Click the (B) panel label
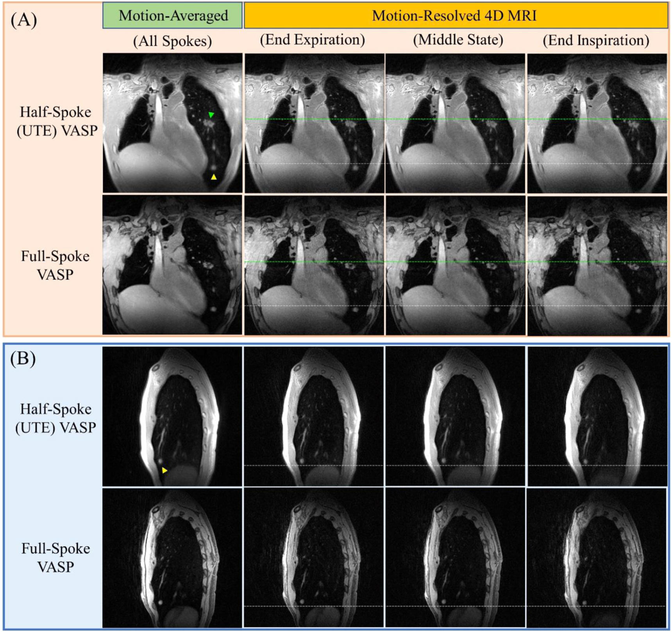 pos(23,358)
